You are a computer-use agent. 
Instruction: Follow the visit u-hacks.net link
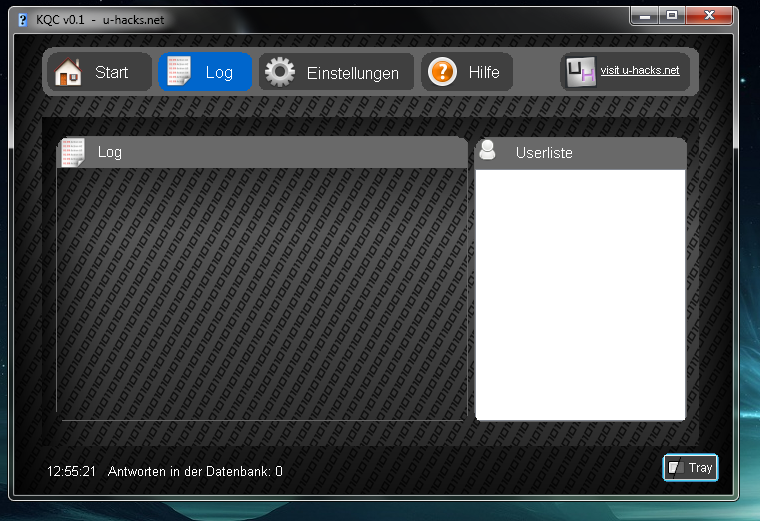(x=640, y=71)
